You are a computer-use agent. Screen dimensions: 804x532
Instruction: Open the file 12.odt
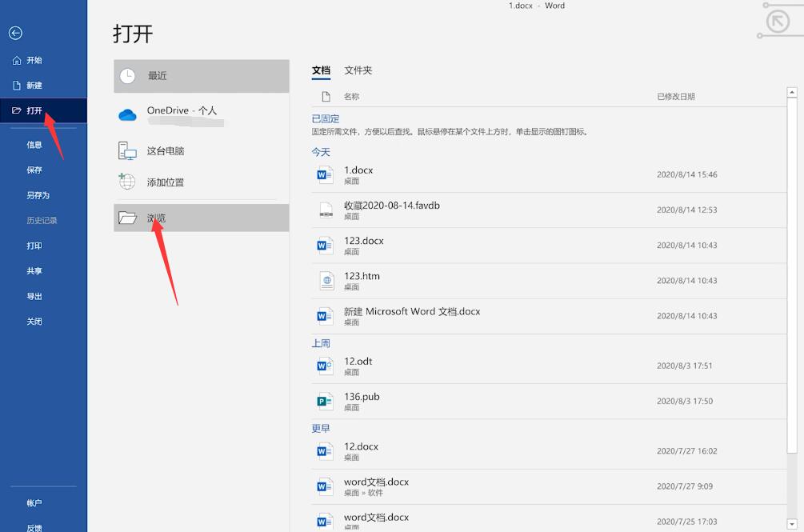click(x=549, y=366)
